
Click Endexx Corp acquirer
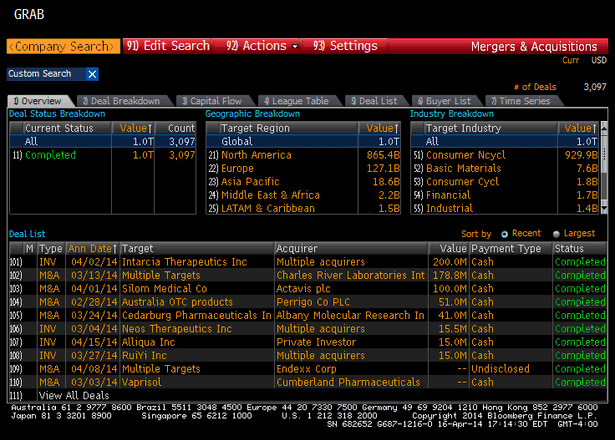(306, 369)
